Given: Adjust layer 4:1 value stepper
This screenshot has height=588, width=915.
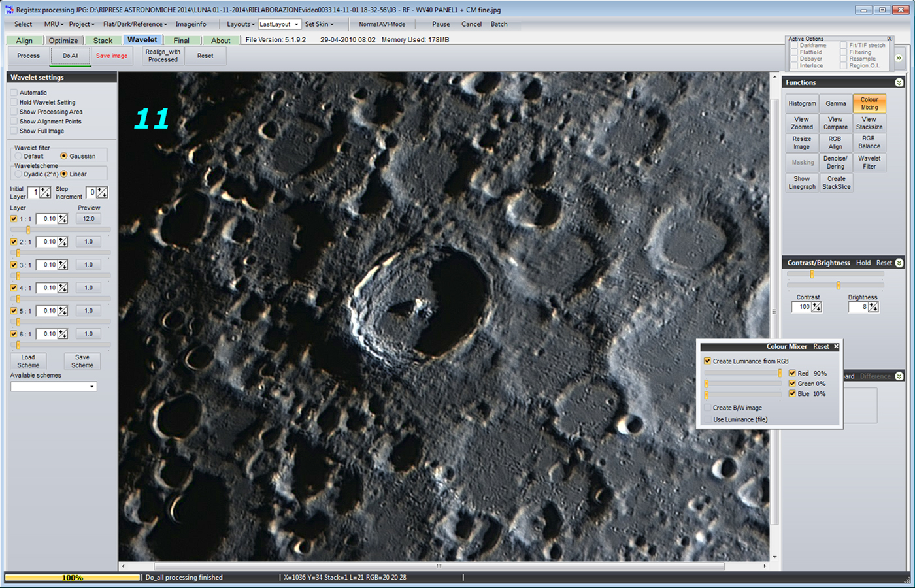Looking at the screenshot, I should pyautogui.click(x=63, y=287).
